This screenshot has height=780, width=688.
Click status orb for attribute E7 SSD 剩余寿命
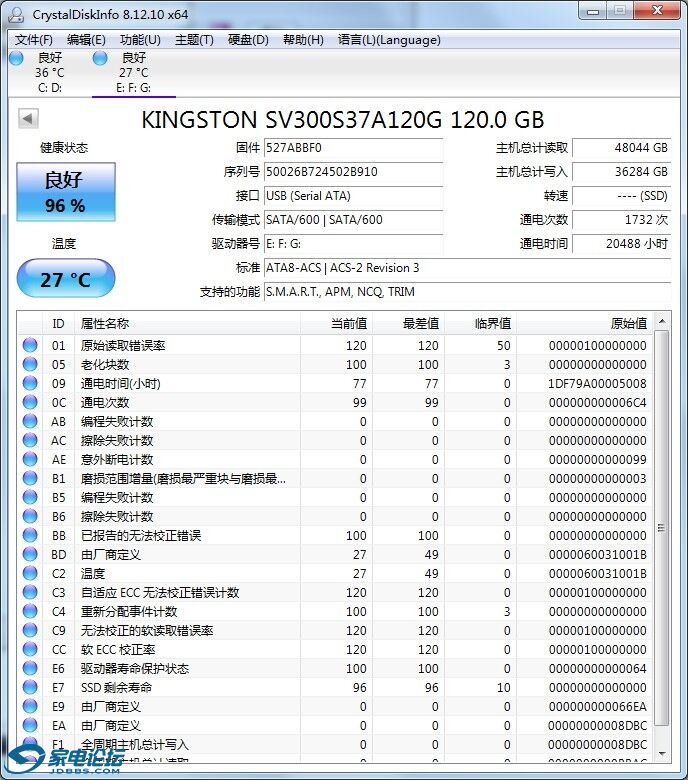pos(30,687)
